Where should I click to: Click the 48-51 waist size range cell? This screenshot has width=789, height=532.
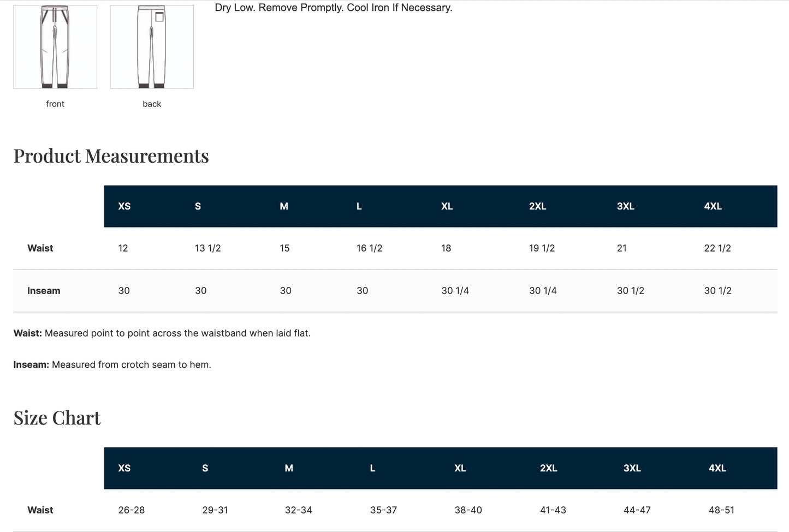721,510
